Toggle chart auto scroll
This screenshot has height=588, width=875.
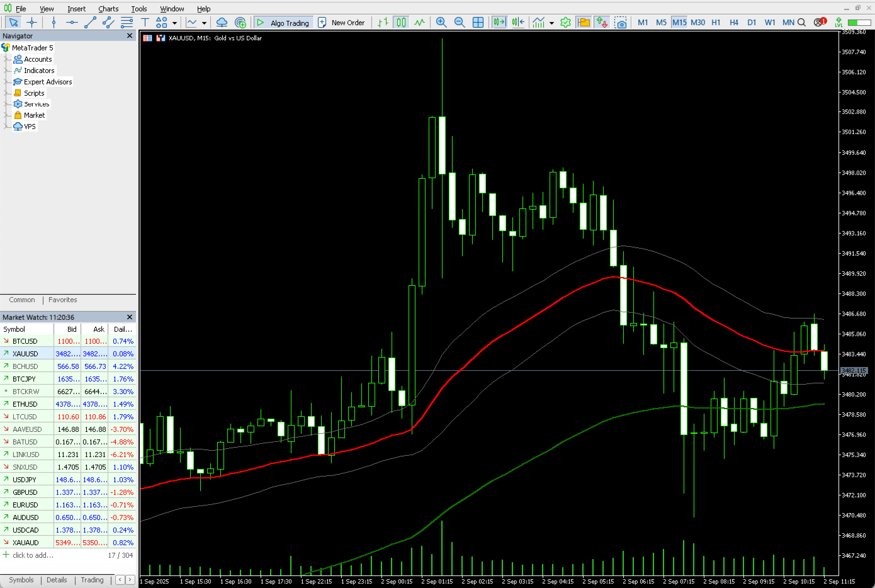click(499, 22)
